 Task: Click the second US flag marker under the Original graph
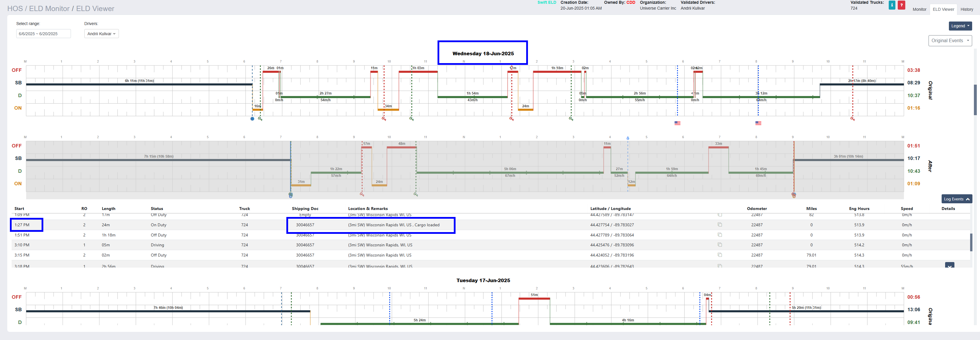[x=758, y=123]
